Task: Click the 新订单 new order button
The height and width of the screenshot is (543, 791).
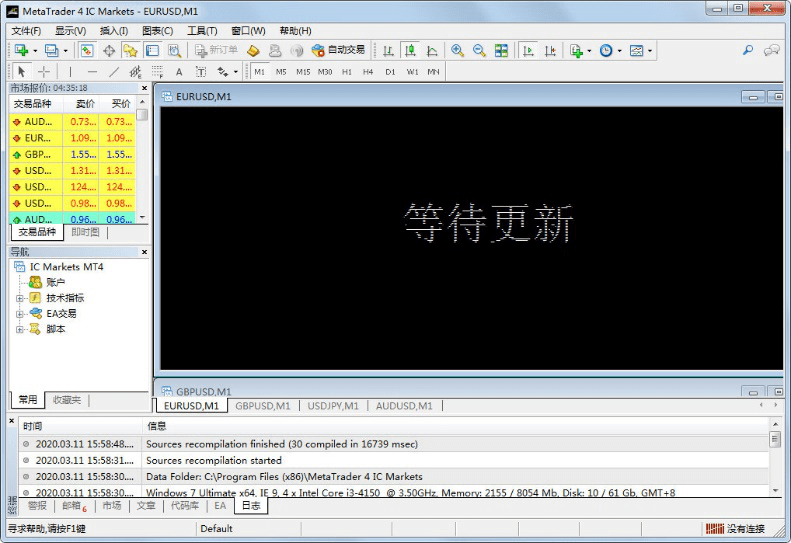Action: tap(216, 50)
